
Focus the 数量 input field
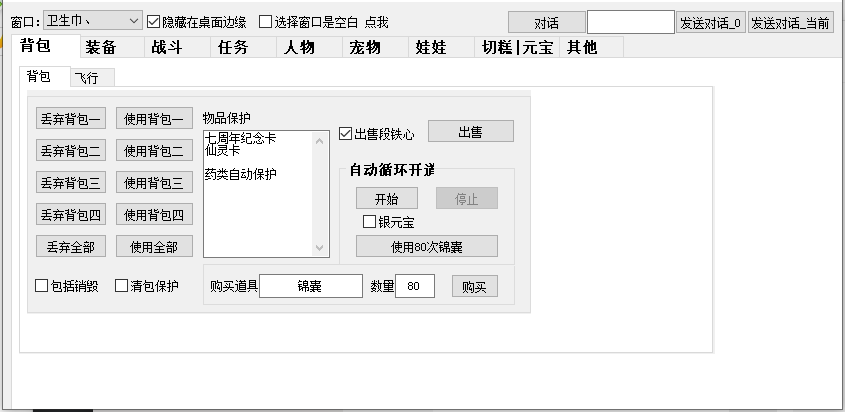(414, 287)
